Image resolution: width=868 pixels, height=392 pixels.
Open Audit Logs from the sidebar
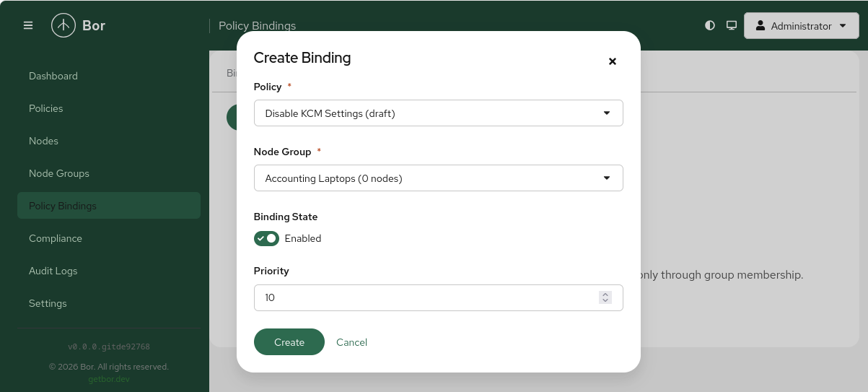click(109, 271)
